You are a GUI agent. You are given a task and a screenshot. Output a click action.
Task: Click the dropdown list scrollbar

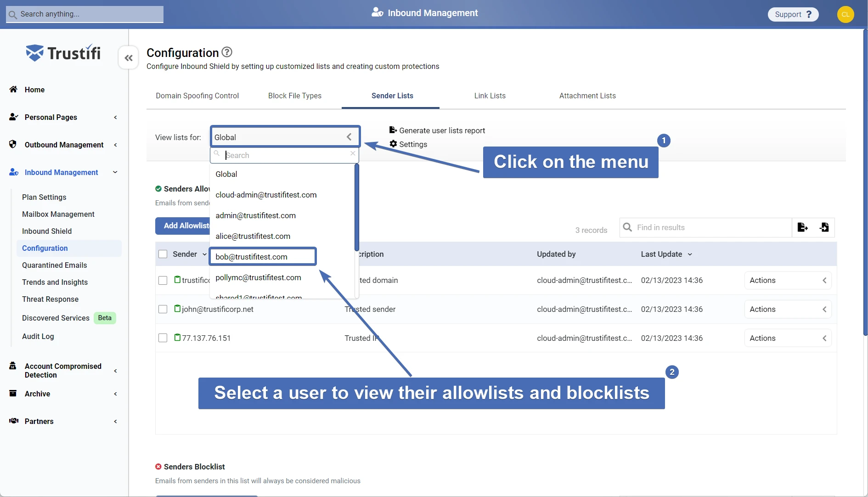pyautogui.click(x=356, y=207)
